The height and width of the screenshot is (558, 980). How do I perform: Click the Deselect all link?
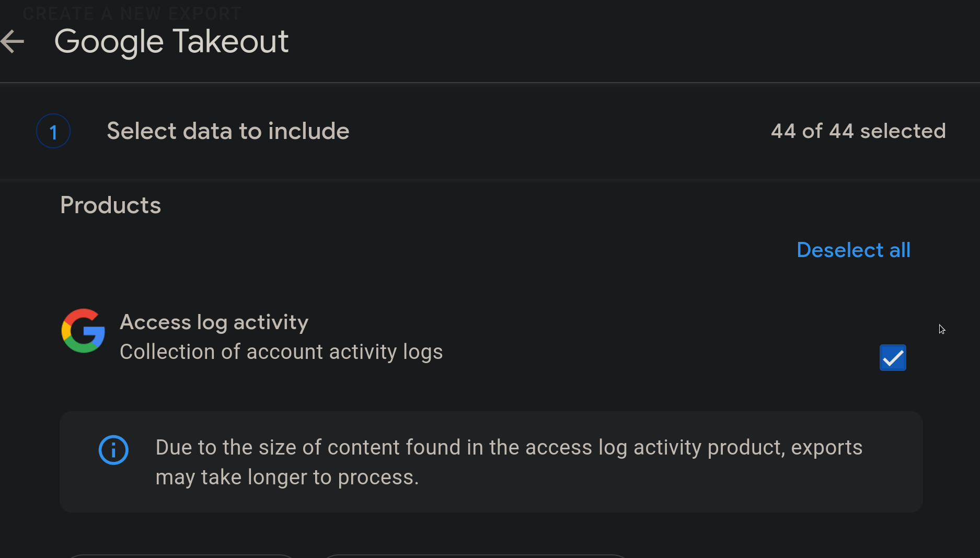[854, 250]
